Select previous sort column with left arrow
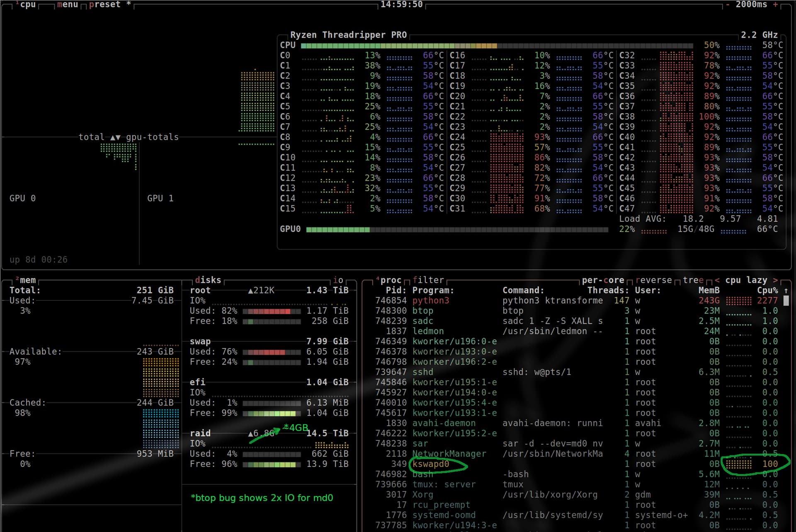This screenshot has height=532, width=796. pyautogui.click(x=717, y=280)
